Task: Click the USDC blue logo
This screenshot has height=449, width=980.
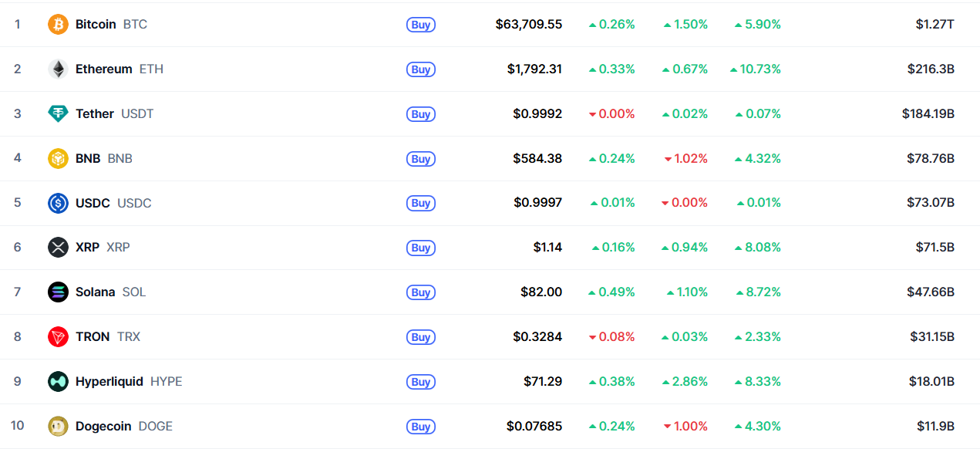Action: coord(58,203)
